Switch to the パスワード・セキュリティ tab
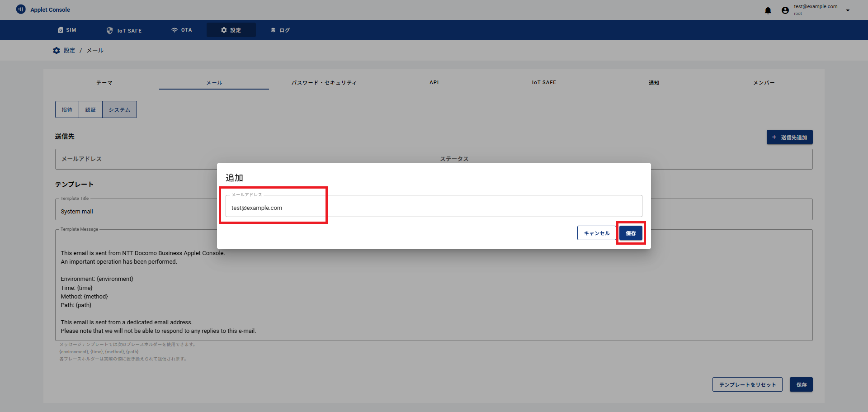868x412 pixels. 324,82
